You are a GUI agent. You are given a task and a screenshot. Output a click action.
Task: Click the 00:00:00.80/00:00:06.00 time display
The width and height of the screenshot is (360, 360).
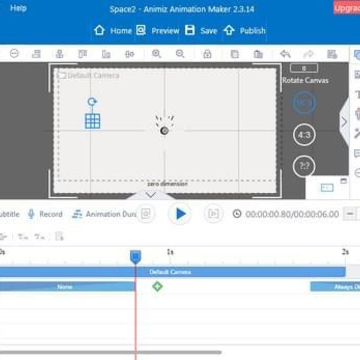tap(292, 214)
